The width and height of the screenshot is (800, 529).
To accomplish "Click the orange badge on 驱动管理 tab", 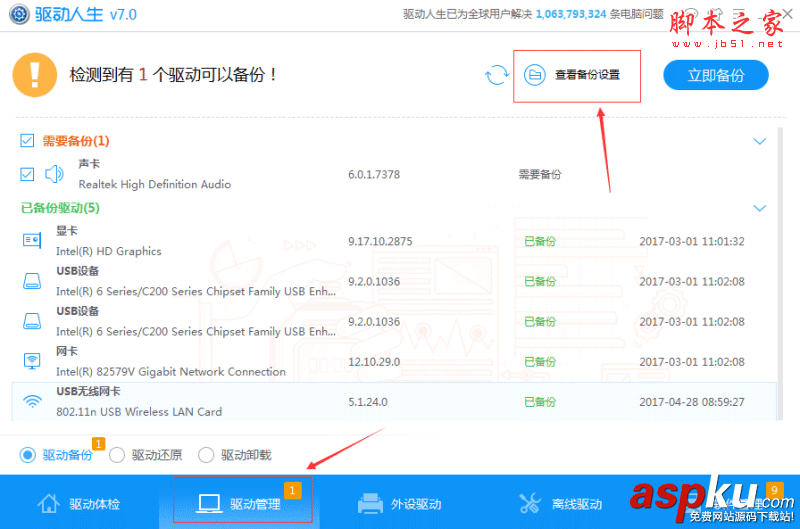I will point(293,490).
